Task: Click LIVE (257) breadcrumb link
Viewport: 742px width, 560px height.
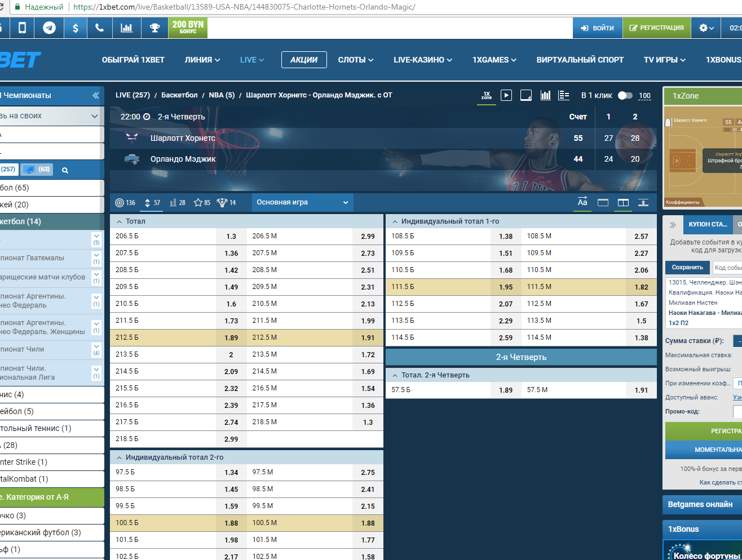Action: pos(132,95)
